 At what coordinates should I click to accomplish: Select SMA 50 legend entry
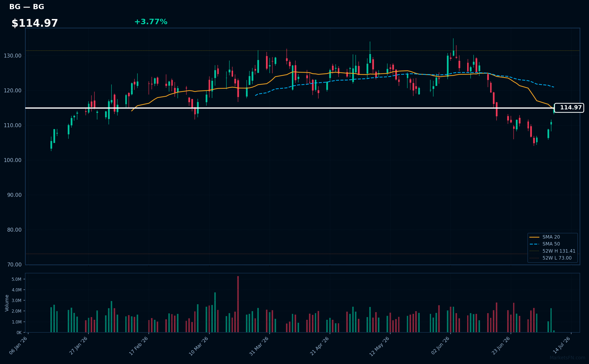(x=545, y=244)
